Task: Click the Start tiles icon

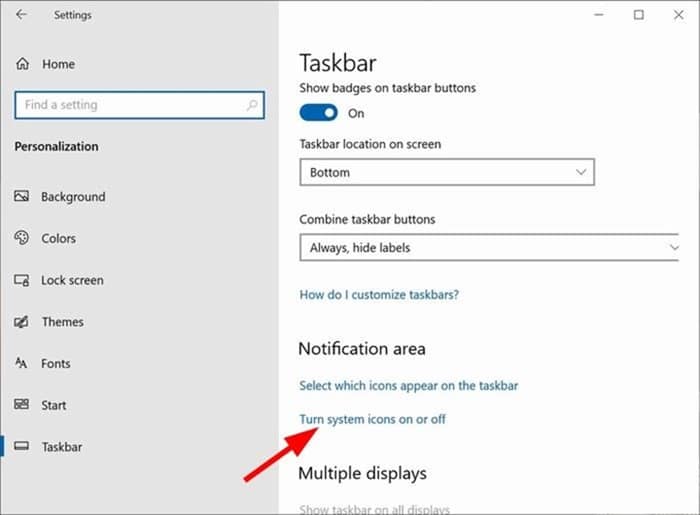Action: coord(21,404)
